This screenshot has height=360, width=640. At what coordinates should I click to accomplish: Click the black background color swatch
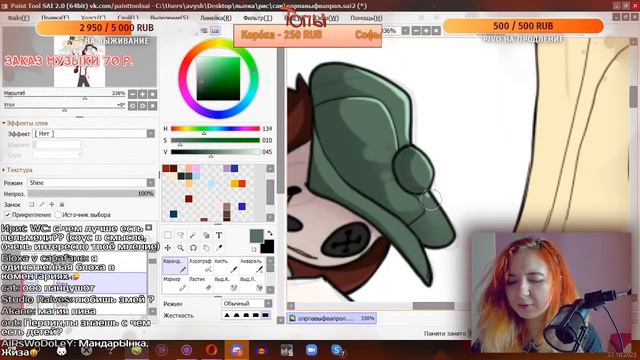click(x=267, y=247)
